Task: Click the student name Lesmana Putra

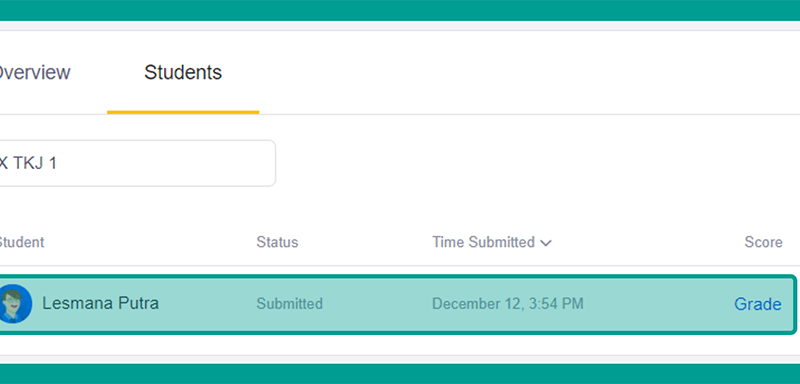Action: [101, 303]
